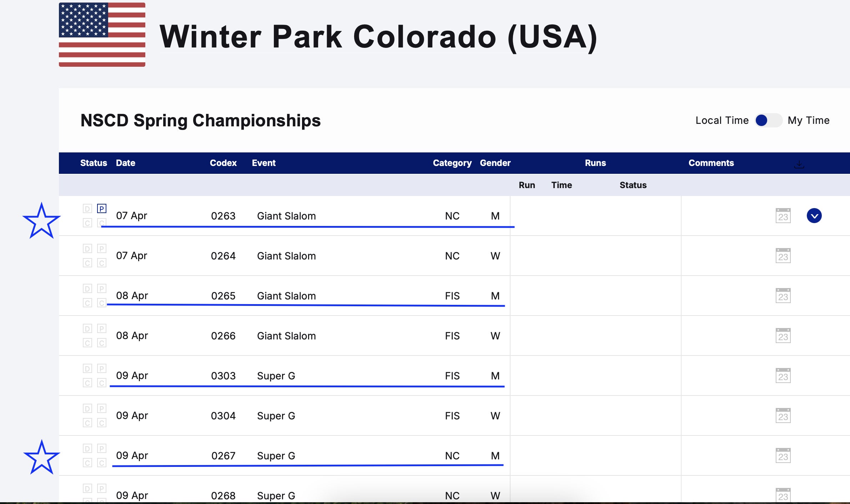Click the P status box for codex 0263
The width and height of the screenshot is (850, 504).
[102, 208]
